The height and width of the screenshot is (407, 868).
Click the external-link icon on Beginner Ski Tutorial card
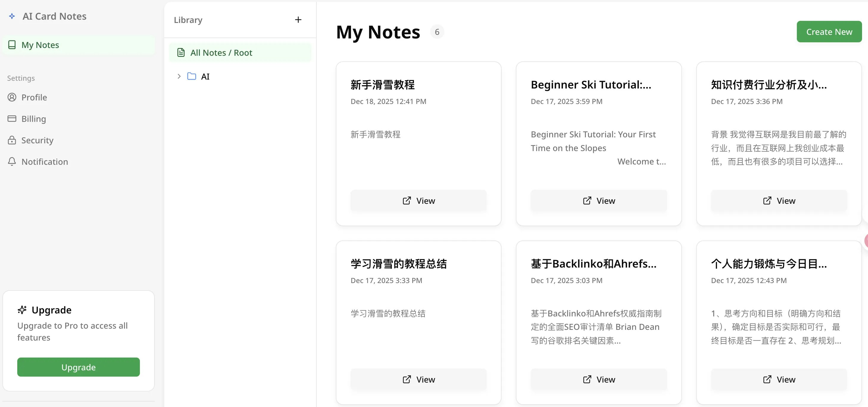(587, 200)
